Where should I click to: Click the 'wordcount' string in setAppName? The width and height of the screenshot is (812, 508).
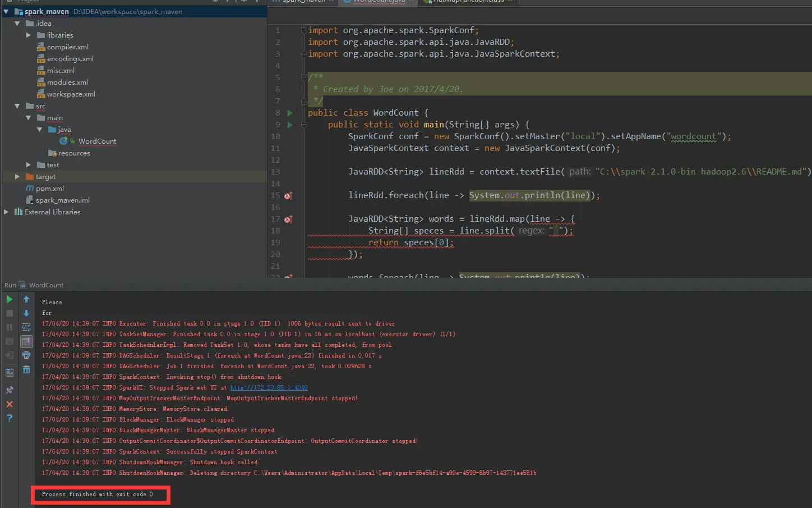click(x=694, y=136)
